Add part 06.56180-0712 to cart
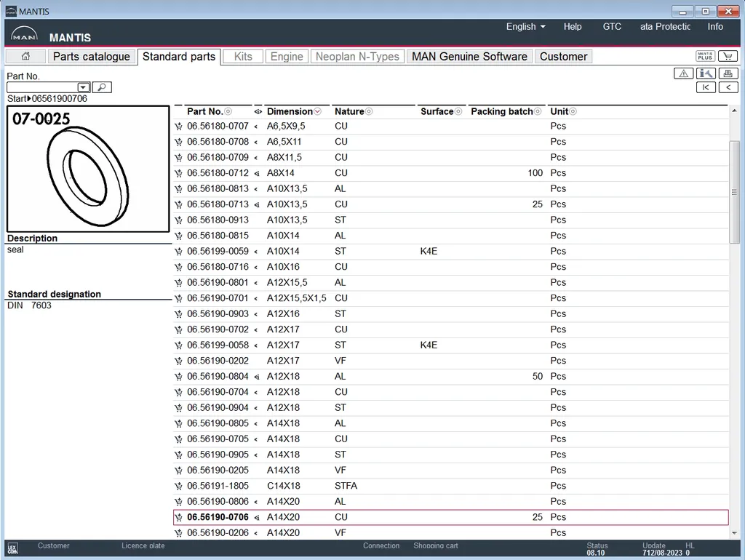This screenshot has height=560, width=745. (179, 173)
